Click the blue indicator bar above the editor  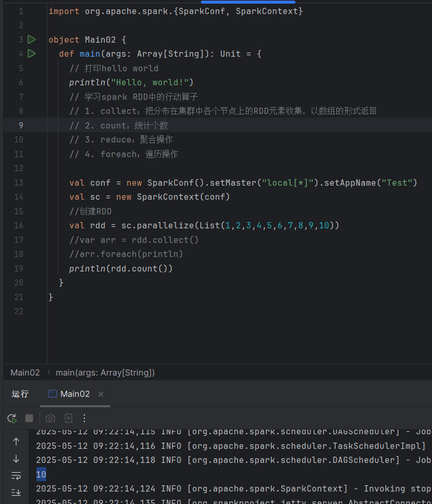pos(248,2)
